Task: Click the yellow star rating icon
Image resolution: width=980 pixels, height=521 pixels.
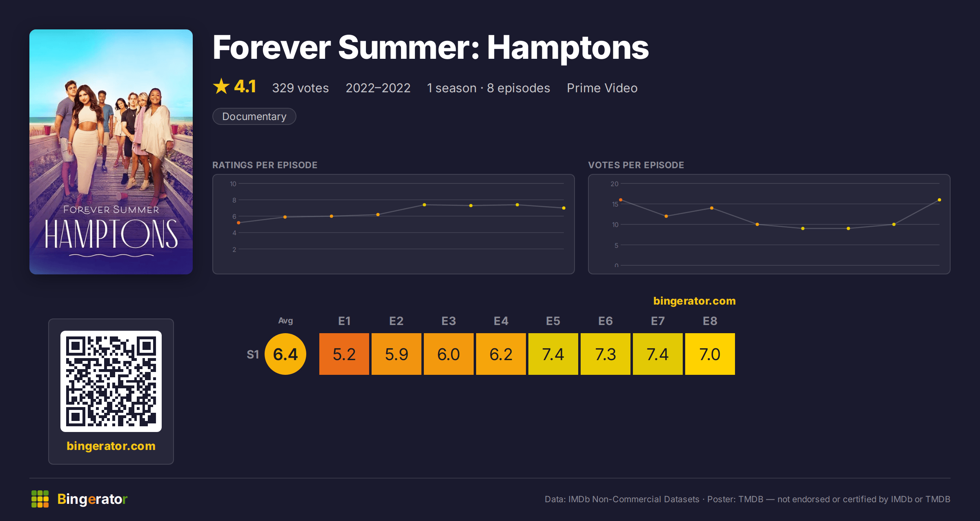Action: [221, 87]
